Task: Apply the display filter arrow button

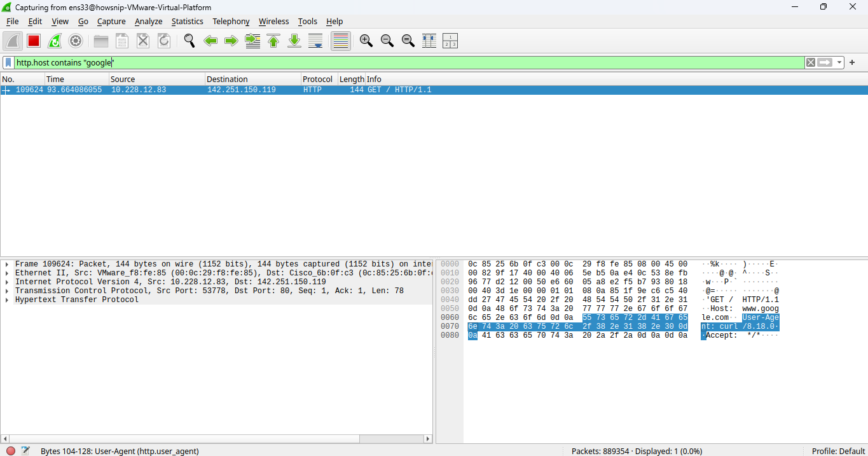Action: (825, 62)
